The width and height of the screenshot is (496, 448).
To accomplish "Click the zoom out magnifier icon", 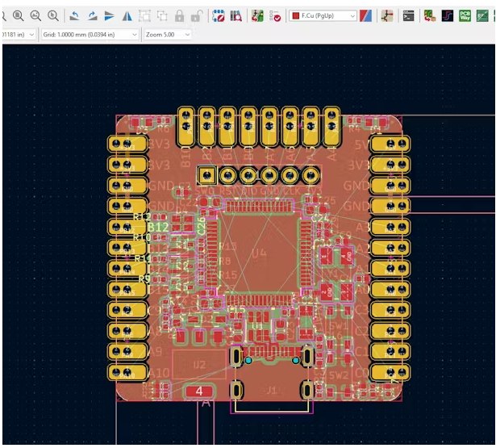I will coord(35,15).
